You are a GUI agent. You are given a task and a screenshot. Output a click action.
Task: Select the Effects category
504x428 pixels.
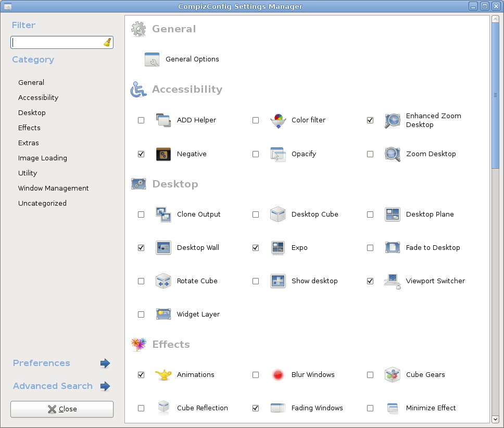click(29, 128)
